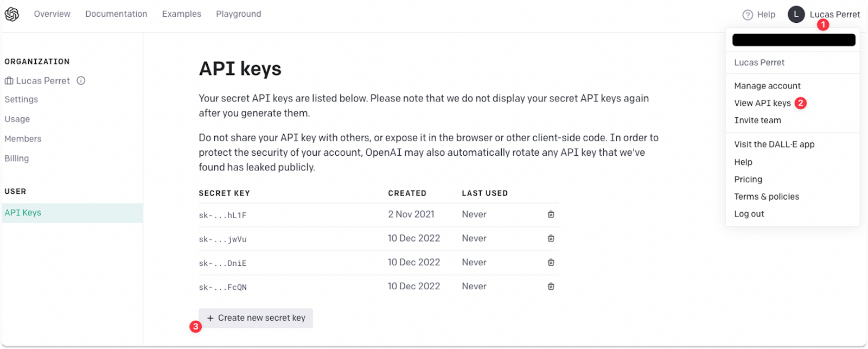Click the OpenAI logo icon
This screenshot has width=868, height=349.
pyautogui.click(x=12, y=14)
